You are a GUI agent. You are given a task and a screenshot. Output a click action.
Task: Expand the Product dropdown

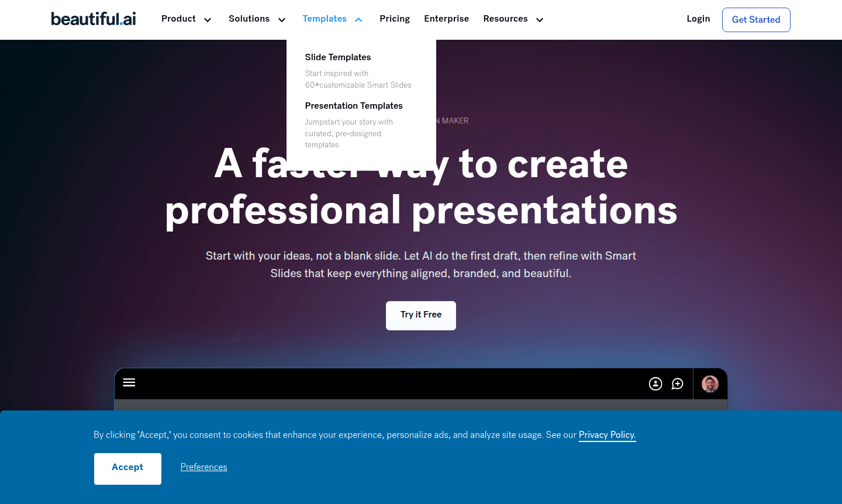pos(187,19)
